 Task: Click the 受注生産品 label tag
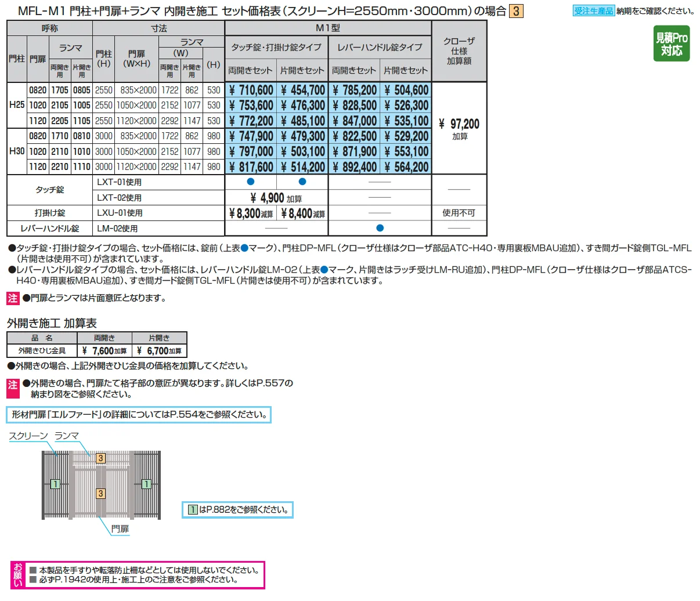593,11
